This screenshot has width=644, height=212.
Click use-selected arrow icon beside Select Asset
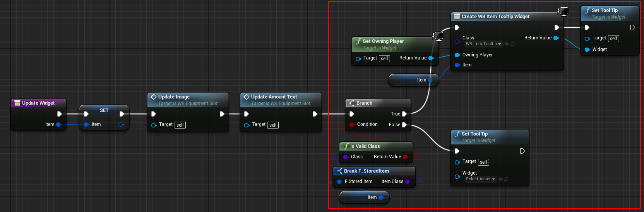pyautogui.click(x=500, y=179)
